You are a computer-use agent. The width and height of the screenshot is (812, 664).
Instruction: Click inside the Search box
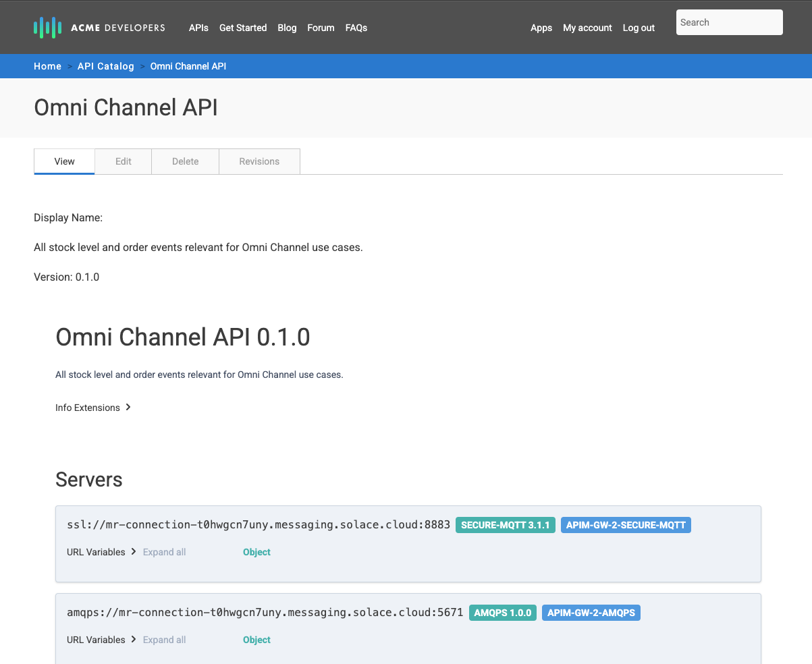pyautogui.click(x=729, y=22)
